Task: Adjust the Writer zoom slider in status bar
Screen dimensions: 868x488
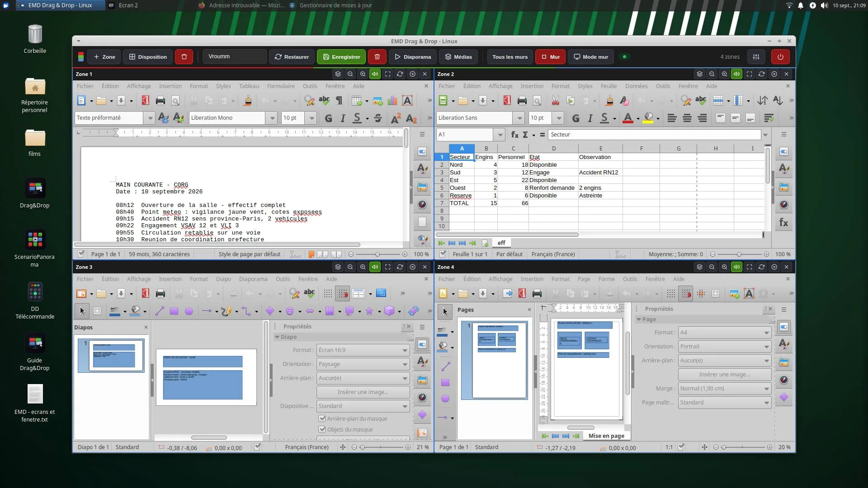Action: pos(377,254)
